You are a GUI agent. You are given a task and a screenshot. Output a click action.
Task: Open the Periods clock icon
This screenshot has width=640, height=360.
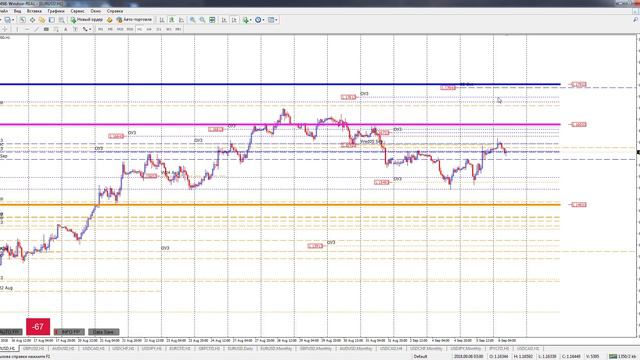tap(258, 20)
